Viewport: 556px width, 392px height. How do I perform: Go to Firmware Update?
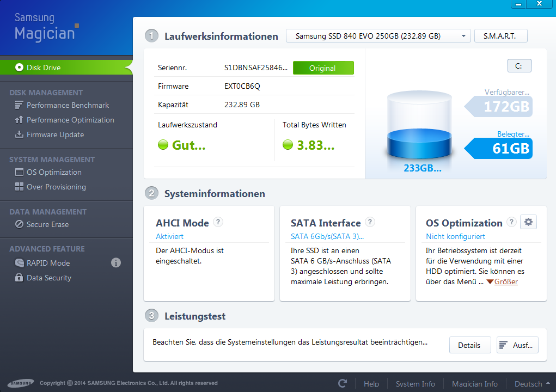(x=56, y=134)
